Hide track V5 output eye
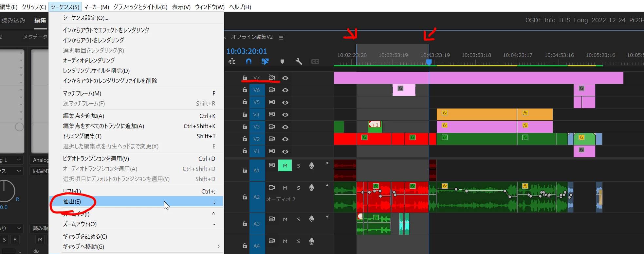 pyautogui.click(x=285, y=103)
